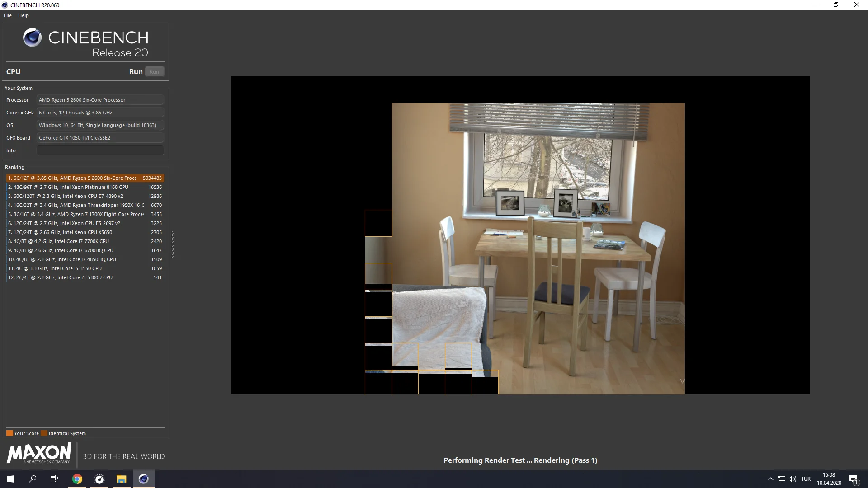Open the File menu

[x=8, y=15]
